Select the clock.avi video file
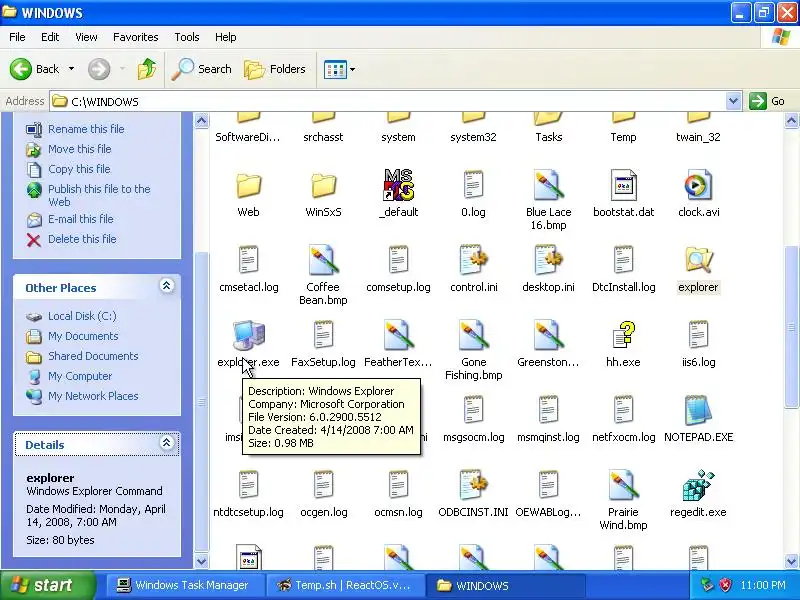 point(698,185)
